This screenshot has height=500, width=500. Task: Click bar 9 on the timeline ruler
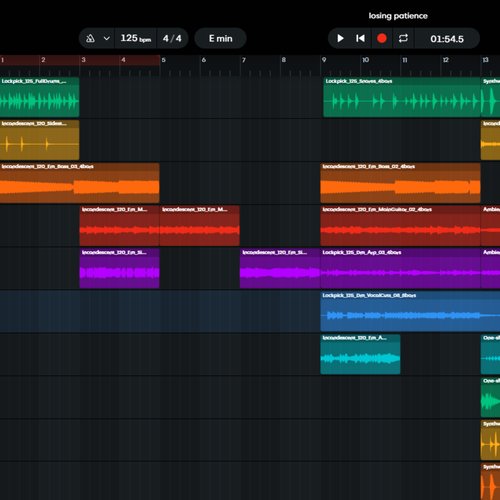(x=324, y=60)
